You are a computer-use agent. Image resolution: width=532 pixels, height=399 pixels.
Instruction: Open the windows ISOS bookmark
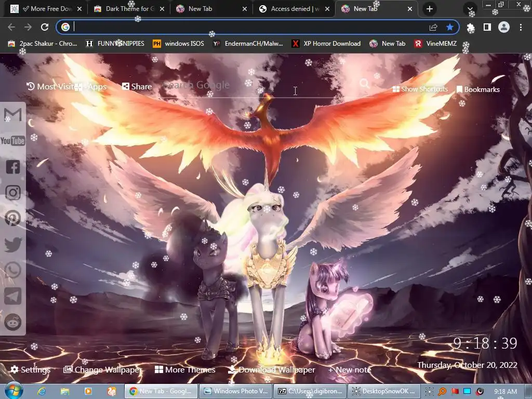tap(179, 44)
